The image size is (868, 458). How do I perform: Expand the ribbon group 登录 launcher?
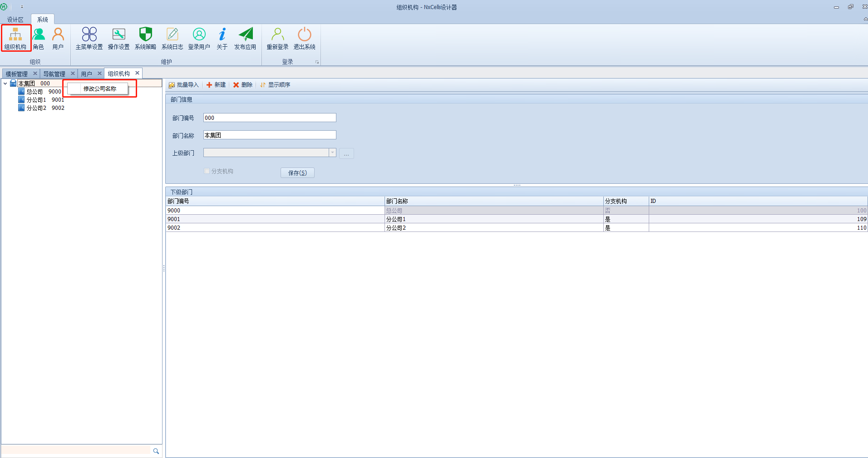317,62
